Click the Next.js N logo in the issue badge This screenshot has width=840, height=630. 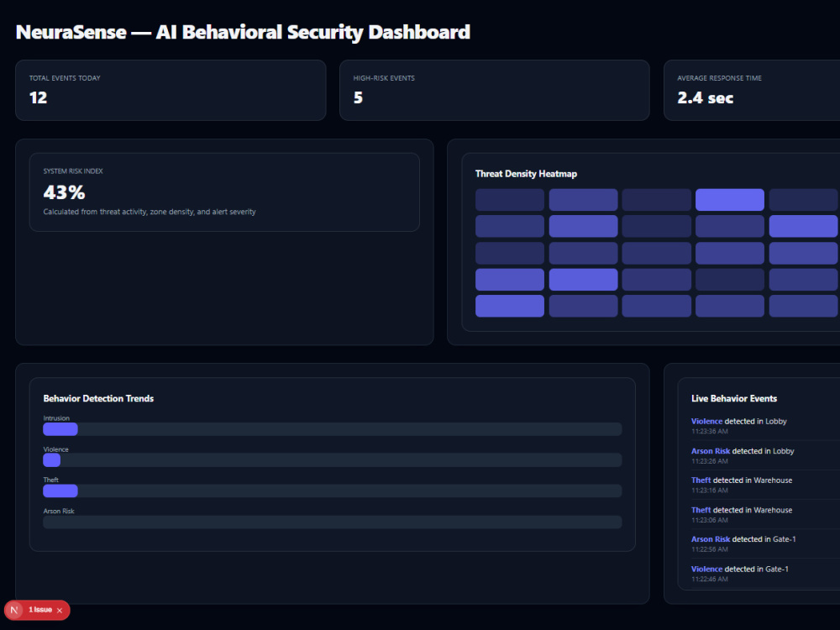(x=14, y=610)
